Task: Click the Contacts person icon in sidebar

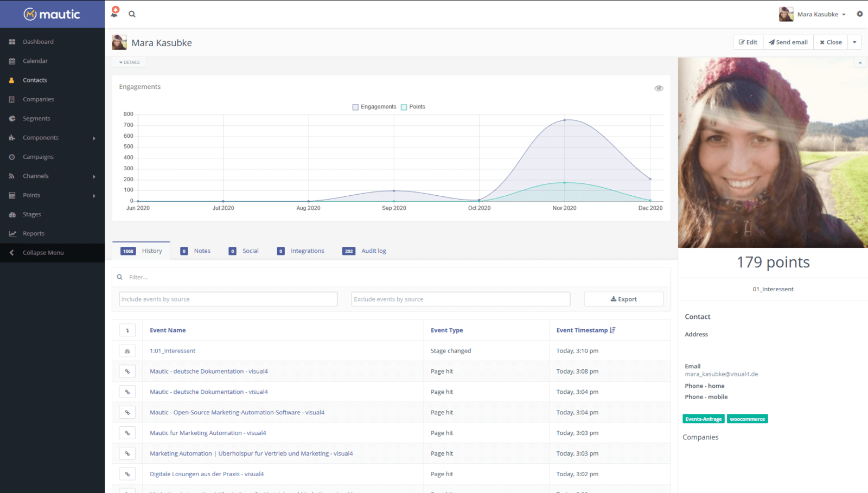Action: pyautogui.click(x=12, y=80)
